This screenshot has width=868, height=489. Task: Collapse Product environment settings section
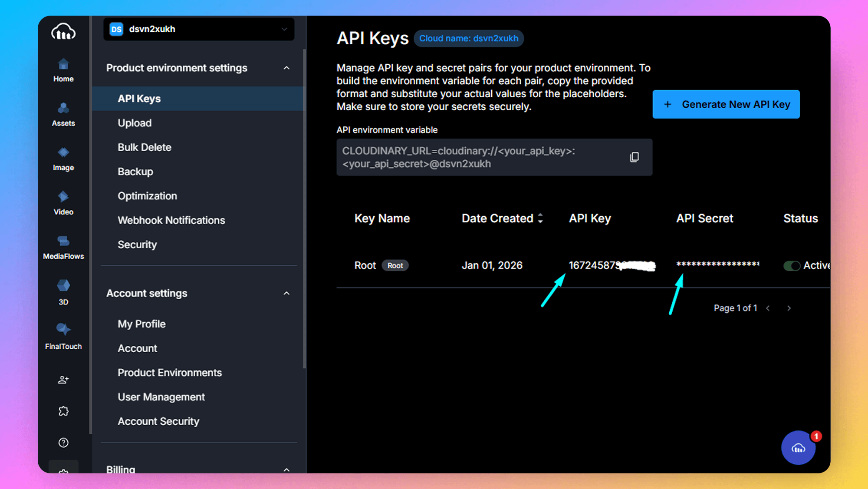(x=286, y=68)
